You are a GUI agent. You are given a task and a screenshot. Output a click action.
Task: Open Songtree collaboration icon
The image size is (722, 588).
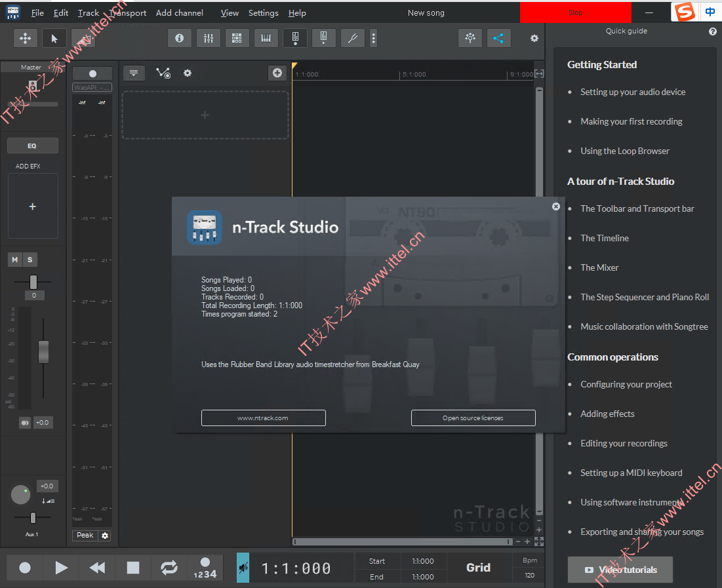click(470, 38)
